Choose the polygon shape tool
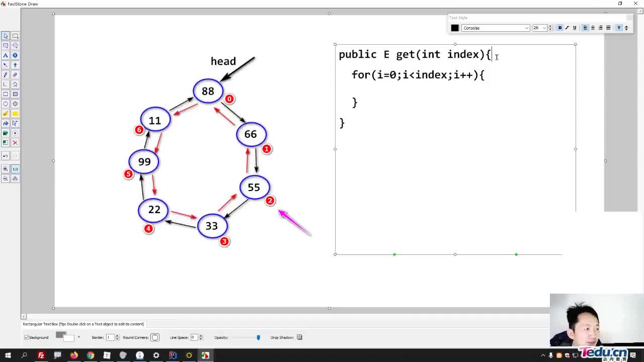This screenshot has width=644, height=362. 15,84
